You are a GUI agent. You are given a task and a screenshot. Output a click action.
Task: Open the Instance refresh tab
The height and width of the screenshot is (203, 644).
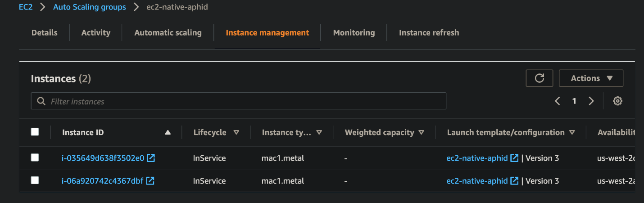tap(429, 32)
